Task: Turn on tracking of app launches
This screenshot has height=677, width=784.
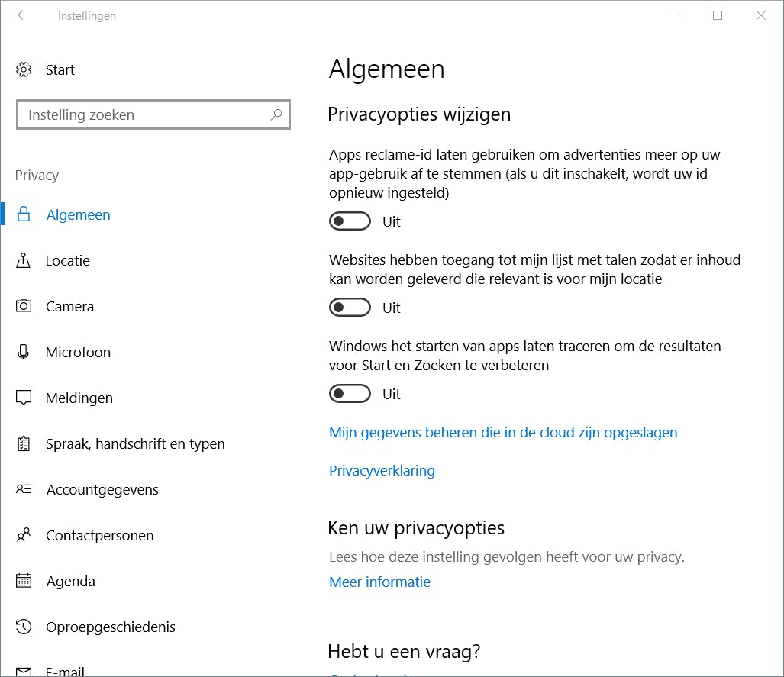Action: (x=350, y=395)
